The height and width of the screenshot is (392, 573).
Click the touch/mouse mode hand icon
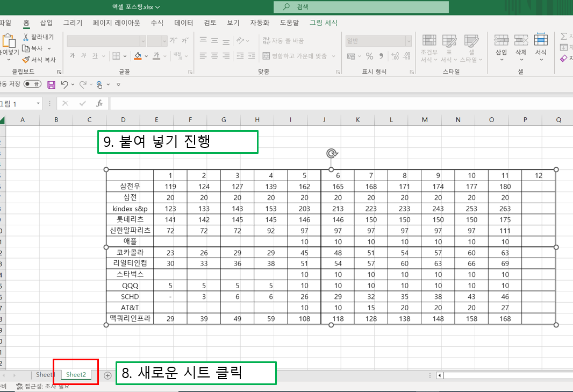coord(99,85)
